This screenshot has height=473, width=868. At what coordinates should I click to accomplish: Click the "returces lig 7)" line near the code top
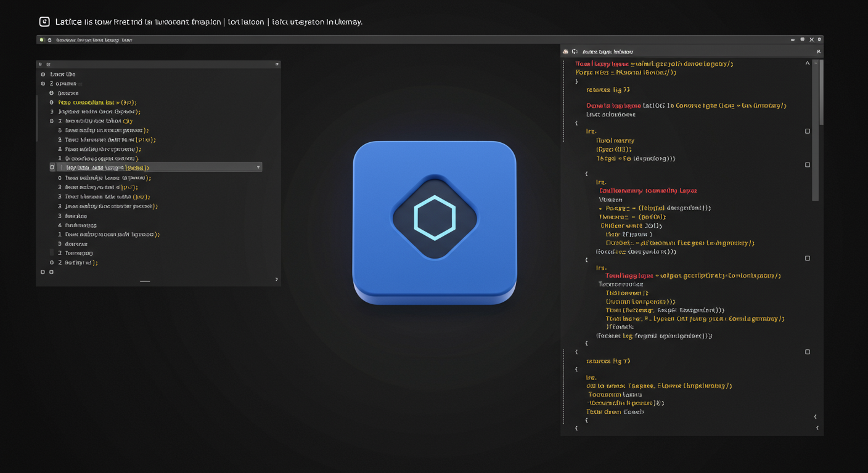(608, 90)
